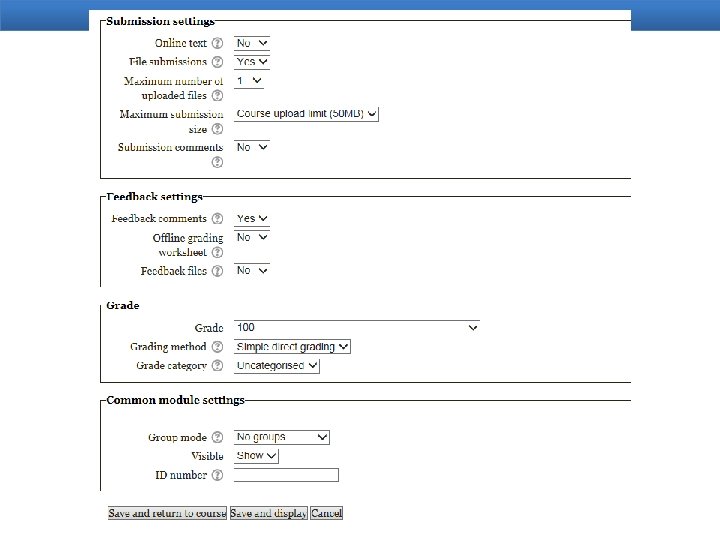Image resolution: width=720 pixels, height=540 pixels.
Task: Open help for Feedback files
Action: pos(217,271)
